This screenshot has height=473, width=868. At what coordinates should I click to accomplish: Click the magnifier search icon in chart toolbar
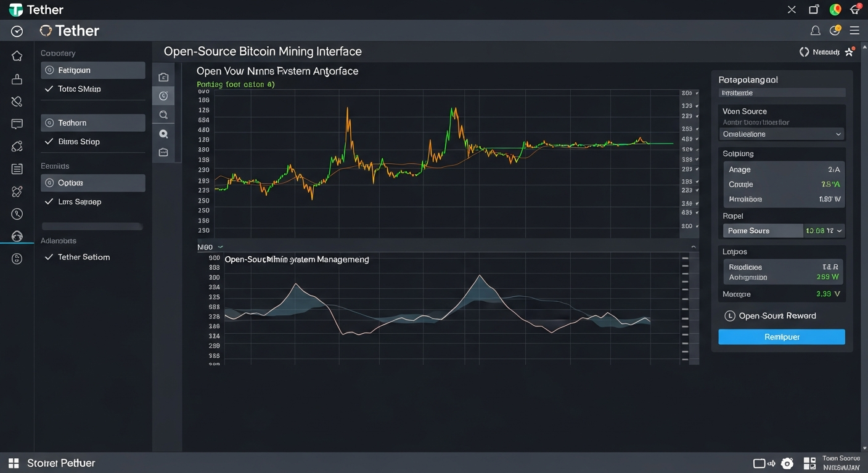point(163,115)
